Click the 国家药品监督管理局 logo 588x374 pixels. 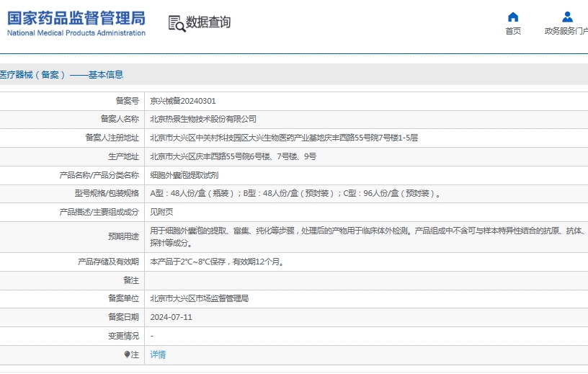pos(76,19)
